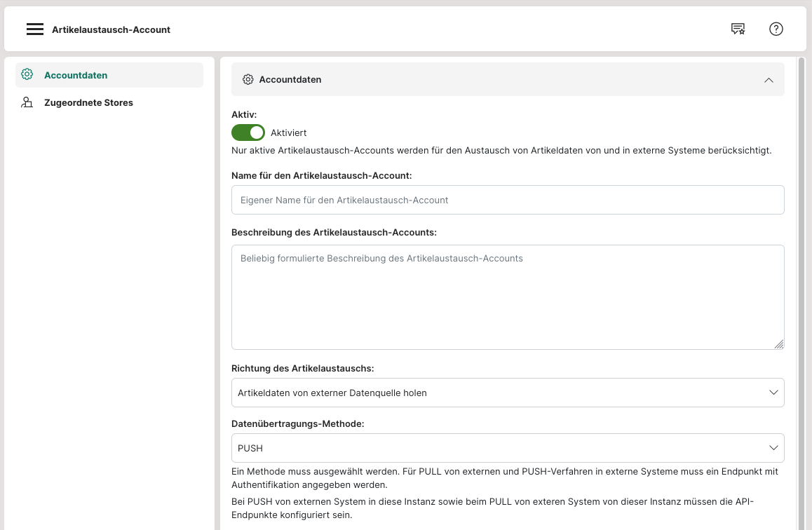Click the Artikelaustausch-Account page title
Screen dimensions: 812x530
111,29
